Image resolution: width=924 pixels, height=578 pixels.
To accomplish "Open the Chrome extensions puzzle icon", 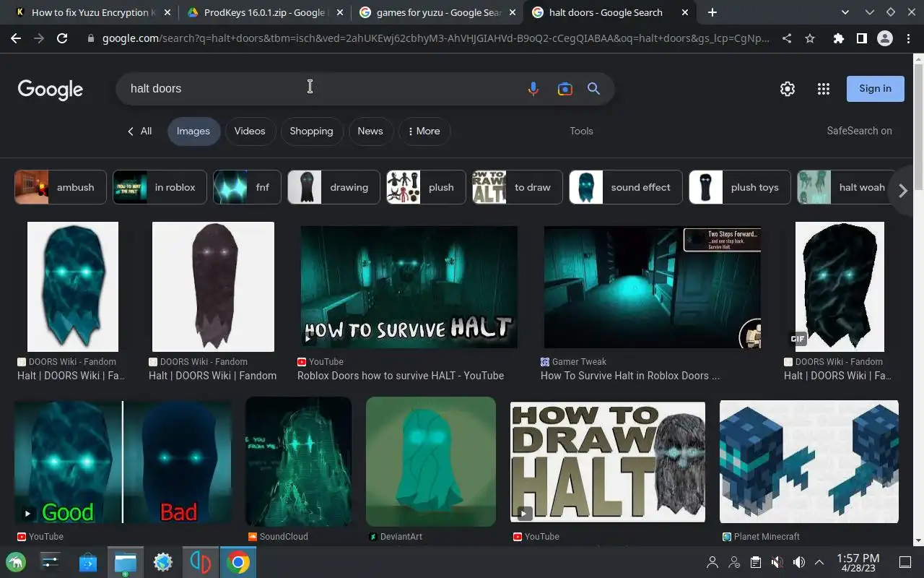I will [838, 39].
